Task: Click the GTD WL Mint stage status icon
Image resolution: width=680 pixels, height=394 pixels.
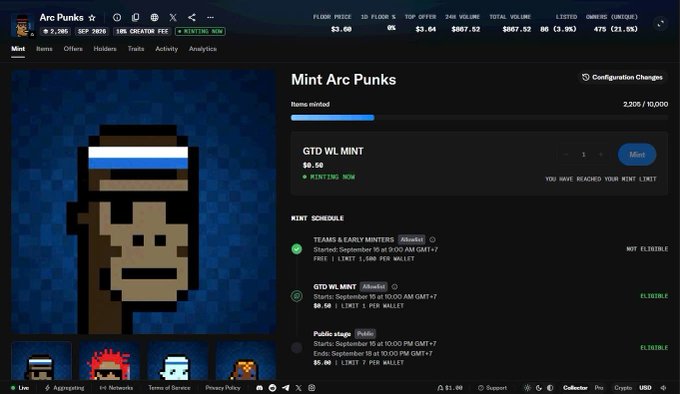Action: pos(297,296)
